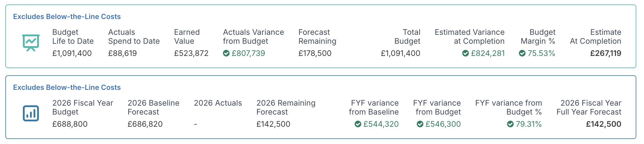Click the Actuals Variance from Budget label
This screenshot has width=644, height=144.
tap(253, 37)
